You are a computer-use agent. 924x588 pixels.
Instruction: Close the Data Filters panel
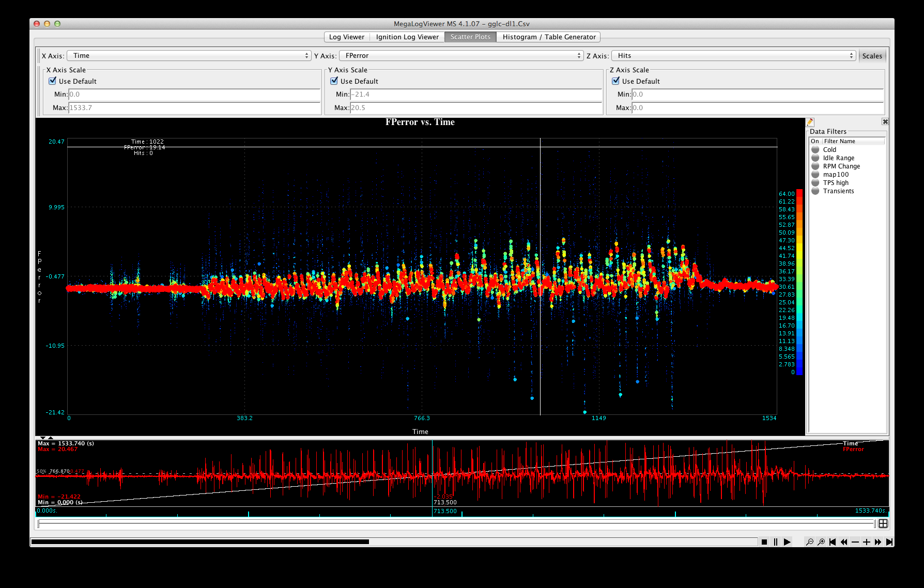885,122
